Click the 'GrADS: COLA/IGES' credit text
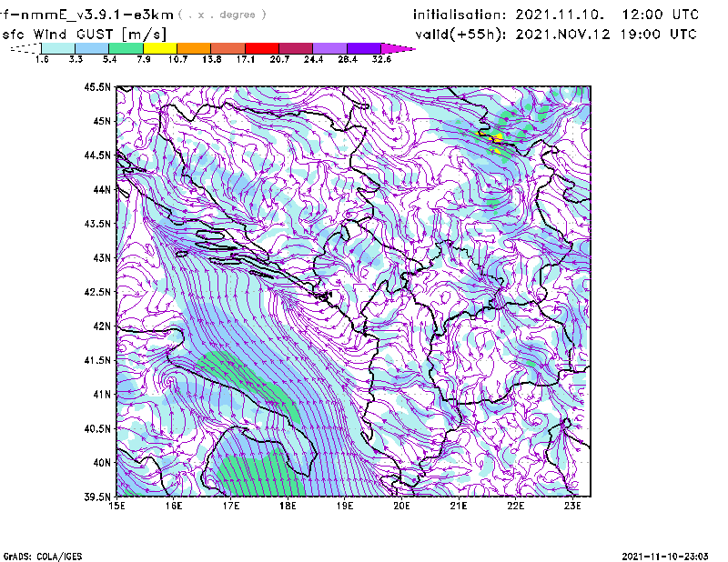This screenshot has width=728, height=562. pos(42,557)
